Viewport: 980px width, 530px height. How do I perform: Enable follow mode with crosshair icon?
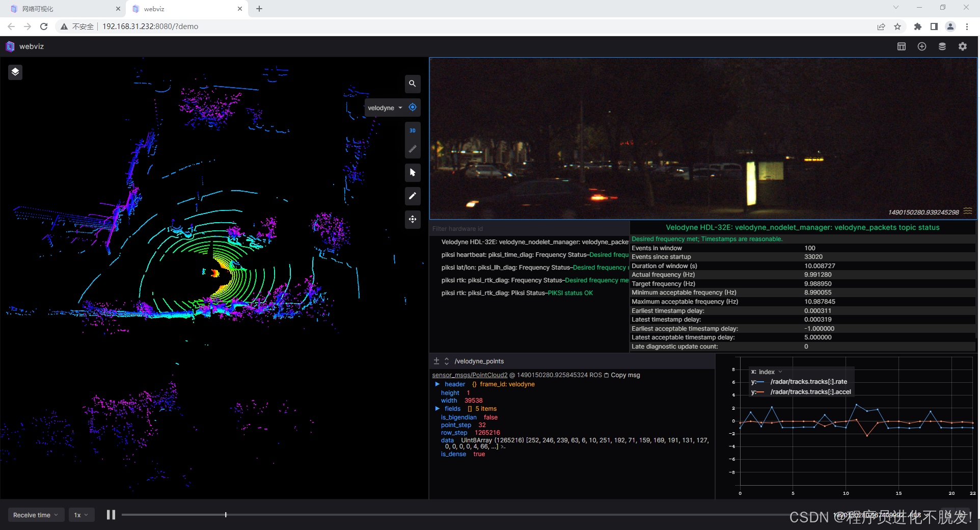tap(413, 108)
